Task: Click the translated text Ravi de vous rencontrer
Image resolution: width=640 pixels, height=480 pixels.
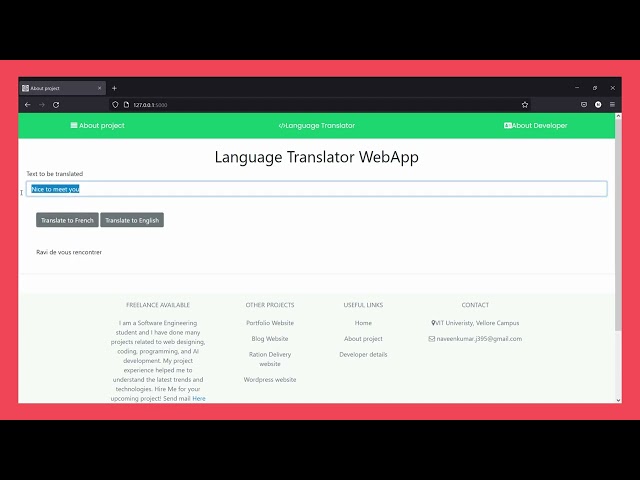Action: [x=69, y=252]
